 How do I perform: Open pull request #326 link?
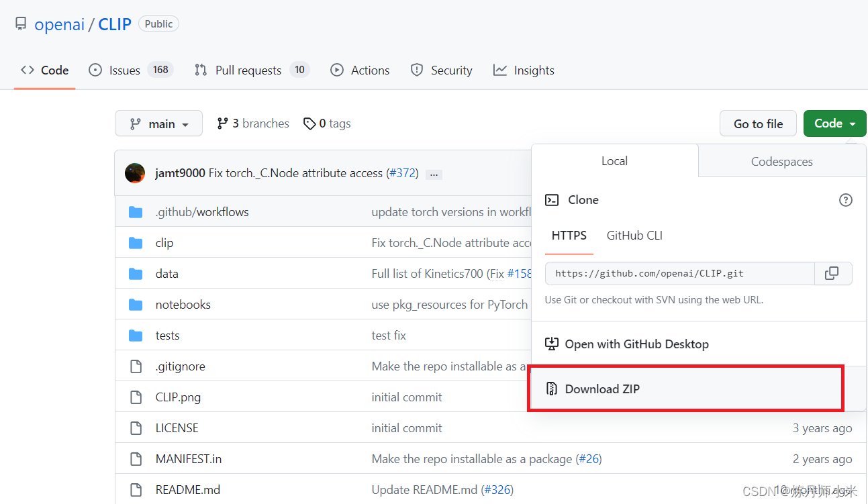tap(497, 490)
